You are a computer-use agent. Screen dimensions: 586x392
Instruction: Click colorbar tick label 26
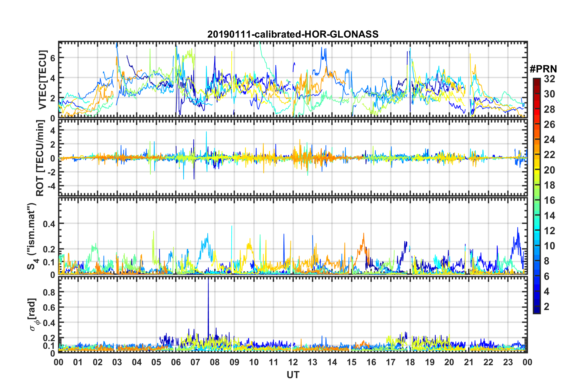(x=549, y=125)
